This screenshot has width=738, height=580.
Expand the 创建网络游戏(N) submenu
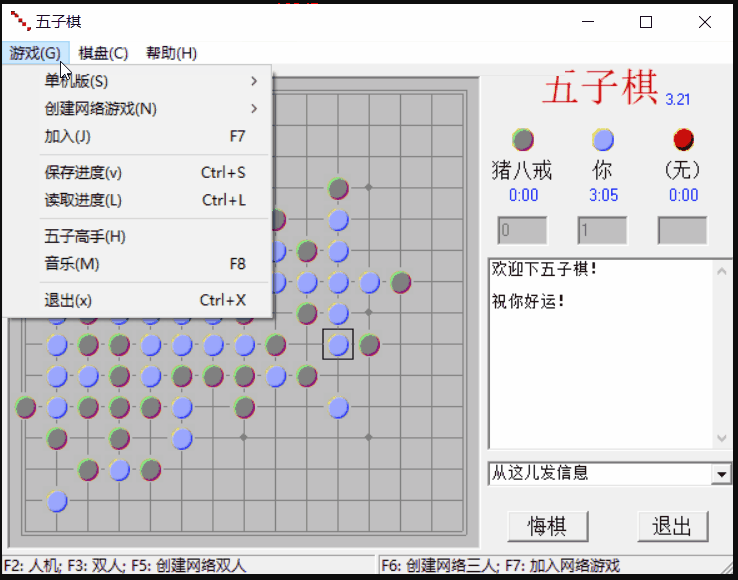click(x=150, y=109)
